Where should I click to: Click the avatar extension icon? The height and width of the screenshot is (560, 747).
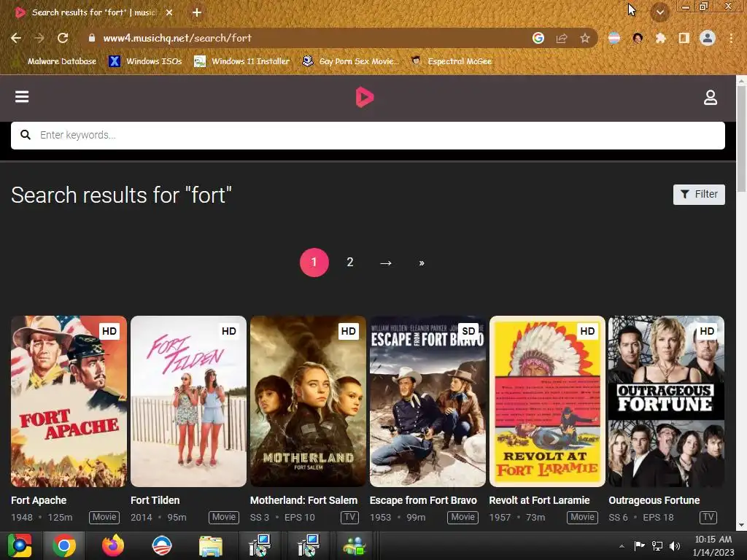pyautogui.click(x=638, y=38)
